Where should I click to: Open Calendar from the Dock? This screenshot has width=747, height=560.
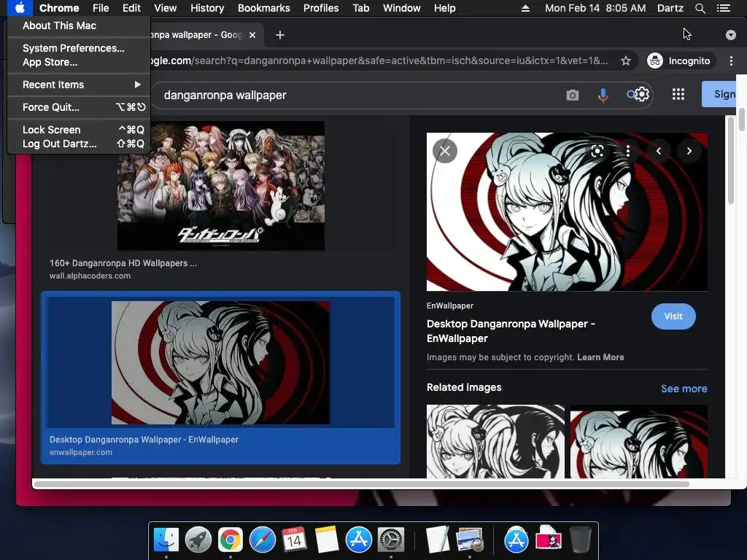294,540
